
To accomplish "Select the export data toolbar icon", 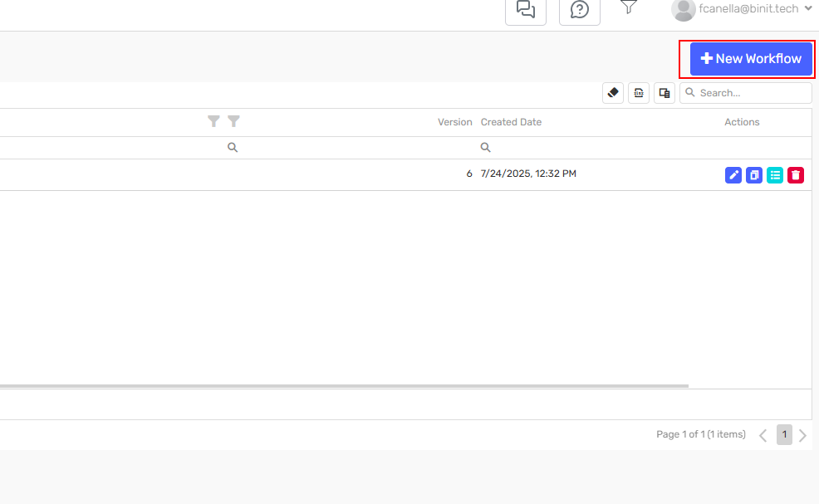I will click(638, 92).
